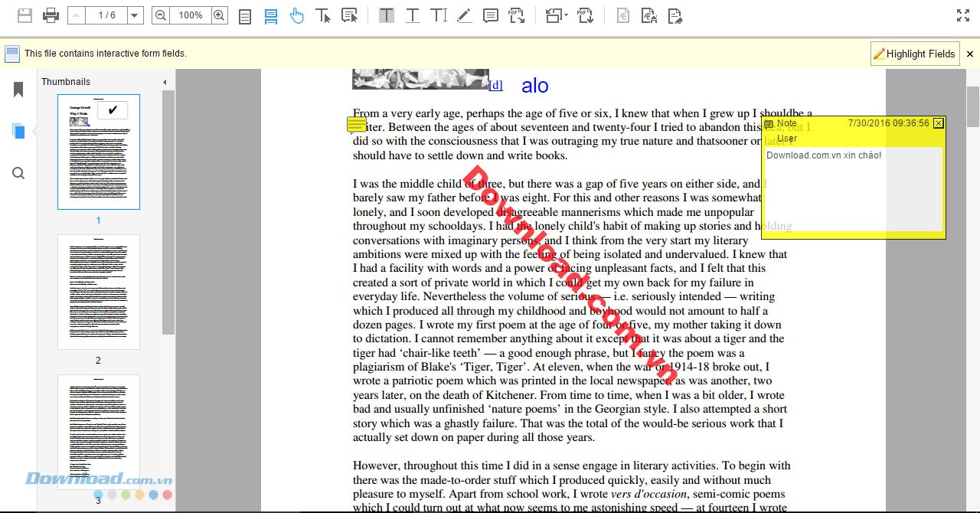Screen dimensions: 980x513
Task: Open the page navigation dropdown
Action: (x=135, y=15)
